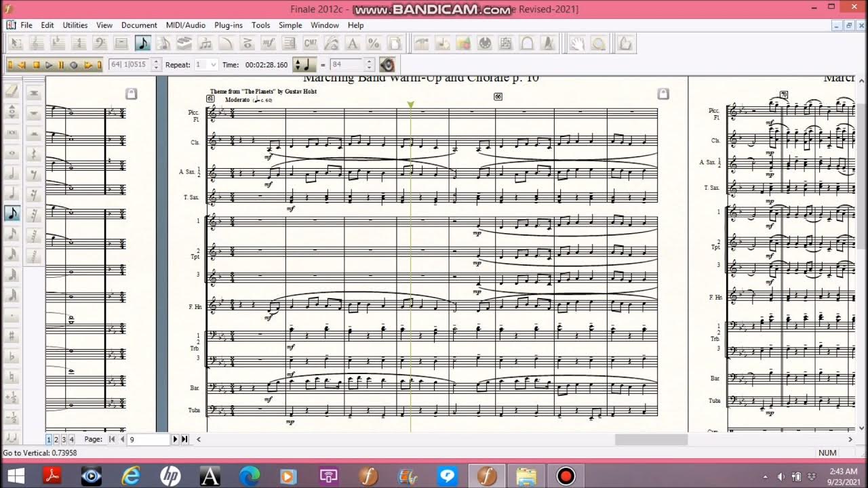868x488 pixels.
Task: Select the Graphics tool
Action: tap(464, 43)
